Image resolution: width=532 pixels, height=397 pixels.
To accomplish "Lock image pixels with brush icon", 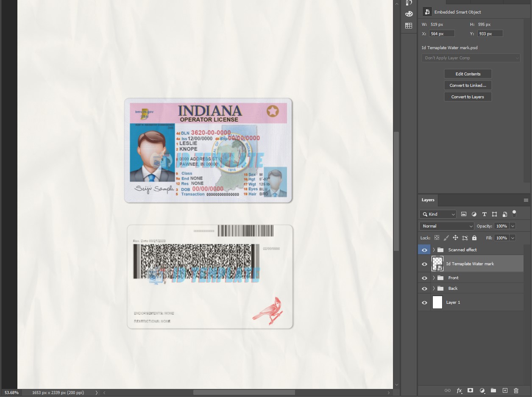I will [x=446, y=238].
